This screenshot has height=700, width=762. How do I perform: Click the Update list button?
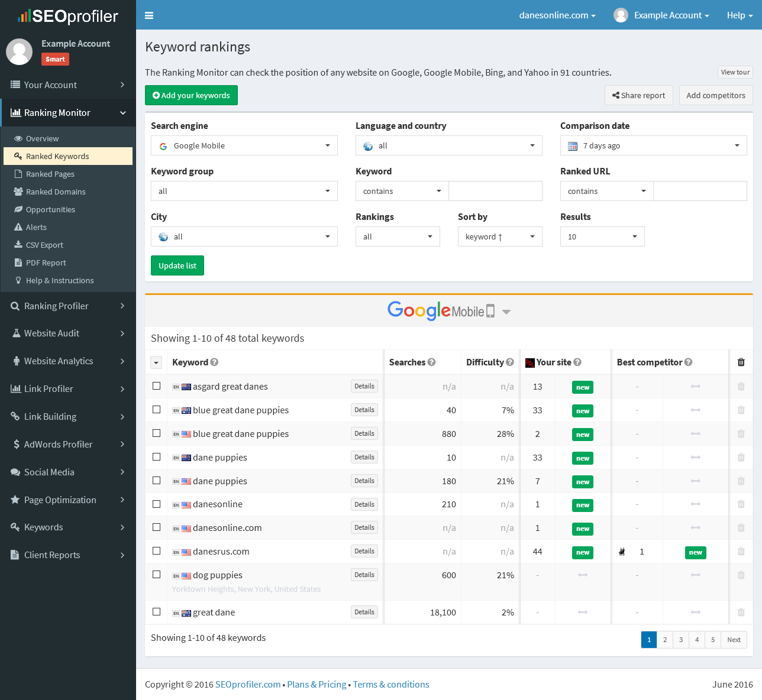coord(177,266)
